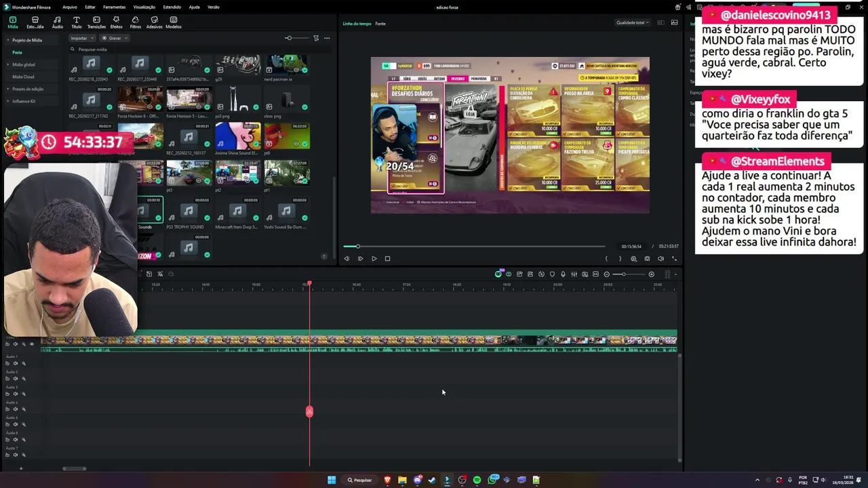Open the Visualização menu

[144, 7]
